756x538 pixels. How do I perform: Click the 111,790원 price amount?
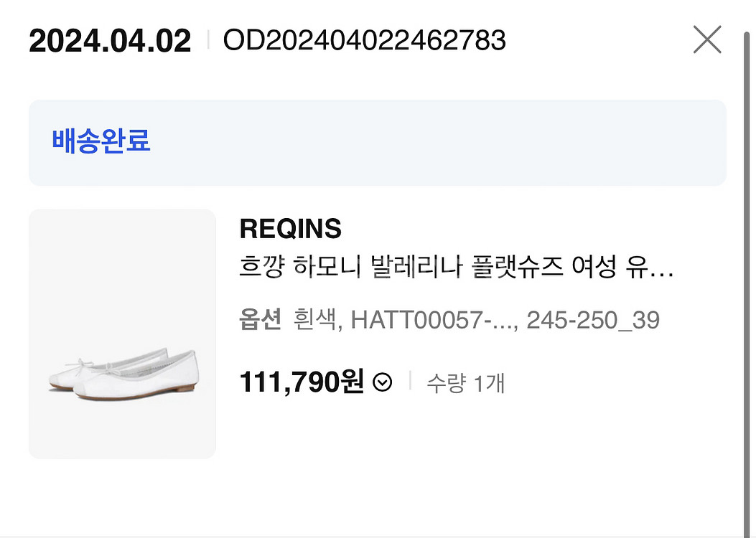pos(302,382)
